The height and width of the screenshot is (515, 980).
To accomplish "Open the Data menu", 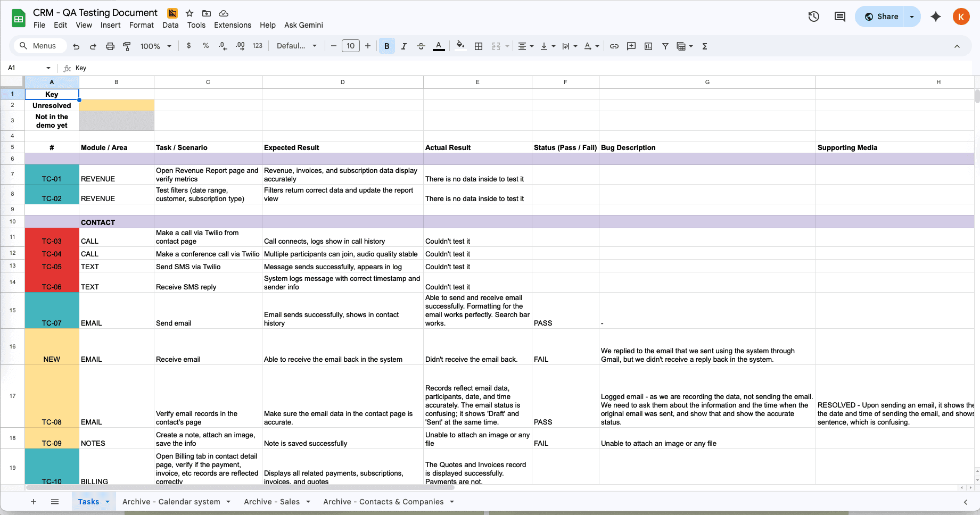I will tap(170, 25).
